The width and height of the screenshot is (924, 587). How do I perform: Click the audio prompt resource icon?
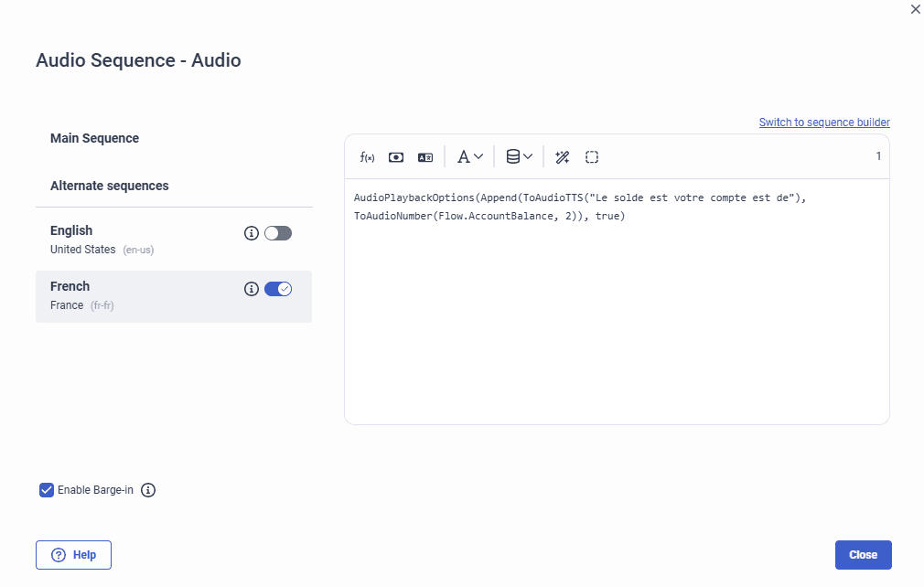pyautogui.click(x=395, y=156)
